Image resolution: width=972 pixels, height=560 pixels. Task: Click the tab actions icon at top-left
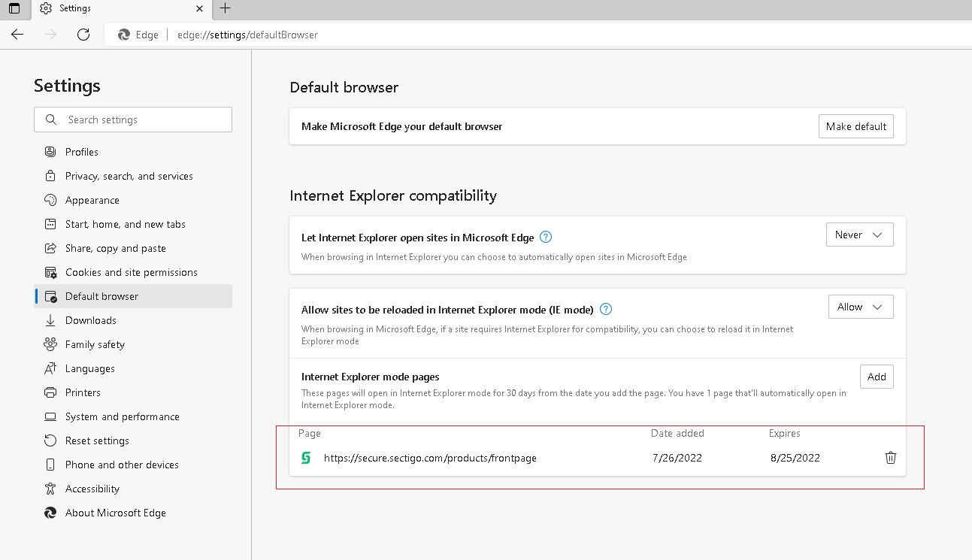tap(14, 9)
